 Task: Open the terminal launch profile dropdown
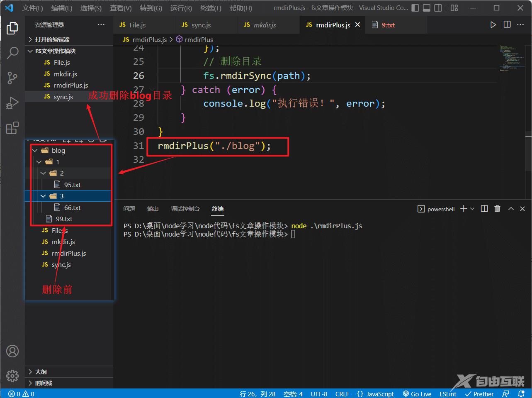click(x=472, y=209)
